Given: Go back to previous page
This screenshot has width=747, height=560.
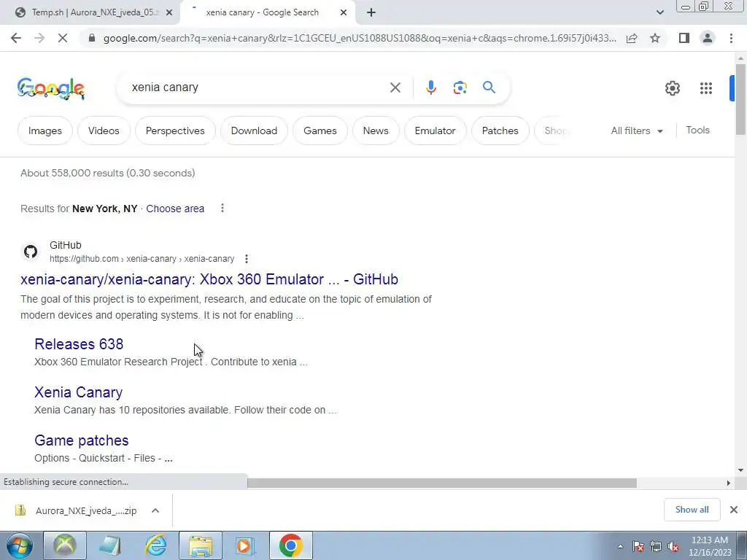Looking at the screenshot, I should [x=16, y=38].
